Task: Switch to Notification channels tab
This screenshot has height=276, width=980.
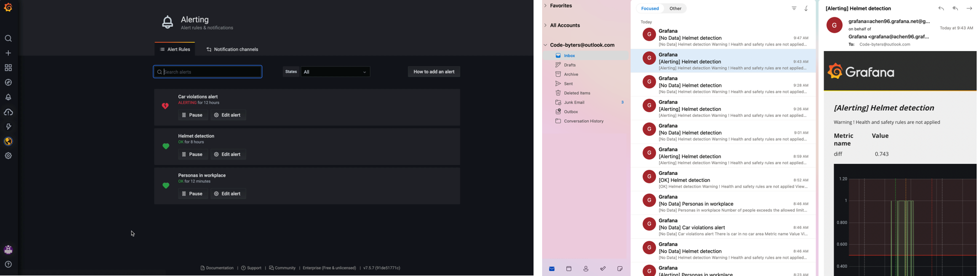Action: point(232,50)
